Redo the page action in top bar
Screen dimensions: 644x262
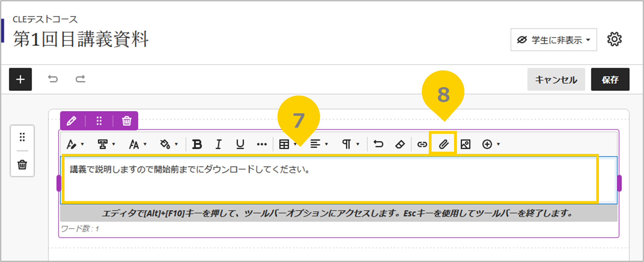pyautogui.click(x=80, y=79)
